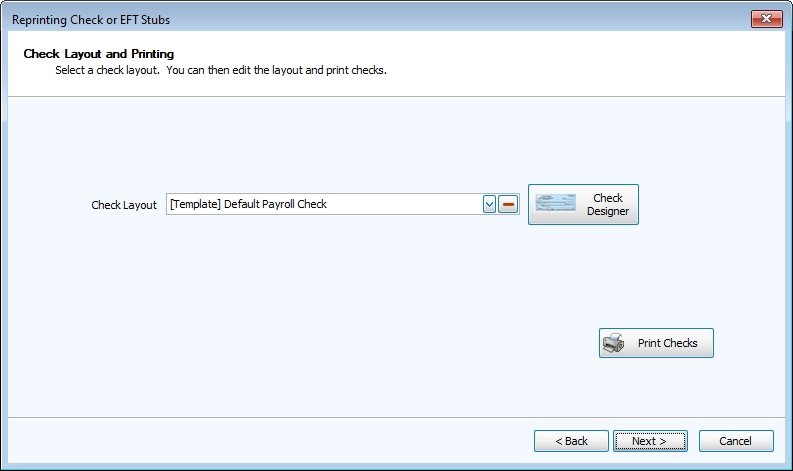
Task: Click the printer icon on Print Checks
Action: pos(614,343)
